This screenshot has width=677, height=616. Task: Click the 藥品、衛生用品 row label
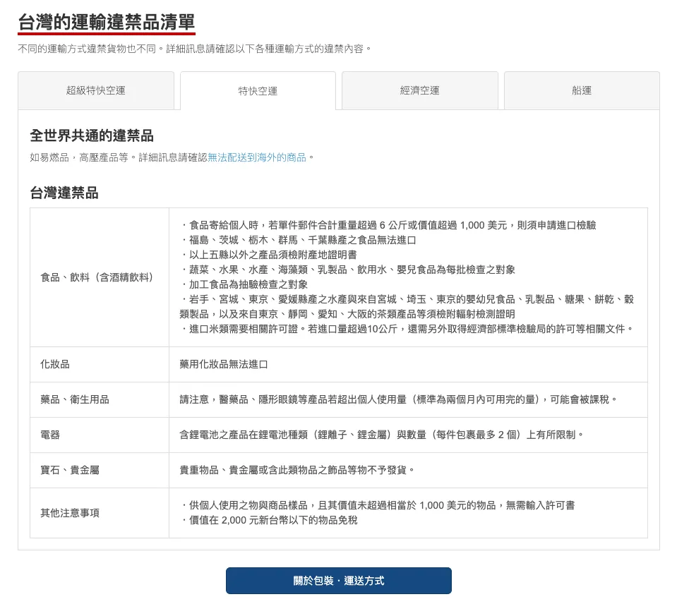pos(75,399)
